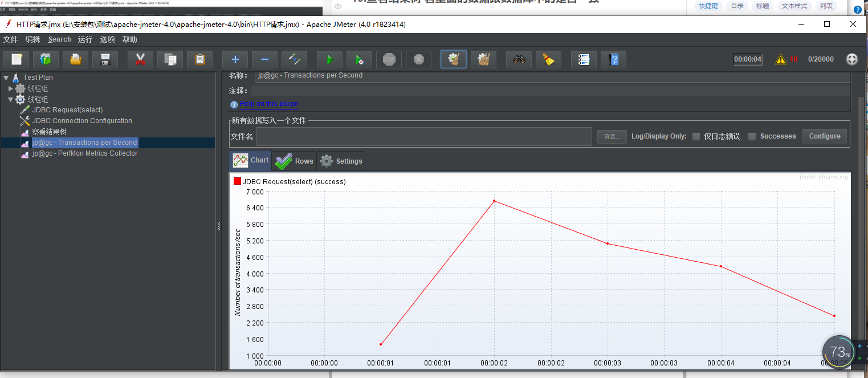Open the Search menu
This screenshot has width=868, height=378.
point(60,39)
